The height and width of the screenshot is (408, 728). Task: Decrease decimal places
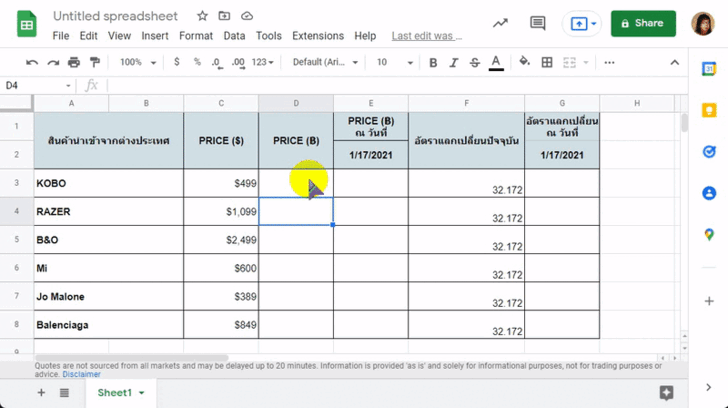click(217, 63)
